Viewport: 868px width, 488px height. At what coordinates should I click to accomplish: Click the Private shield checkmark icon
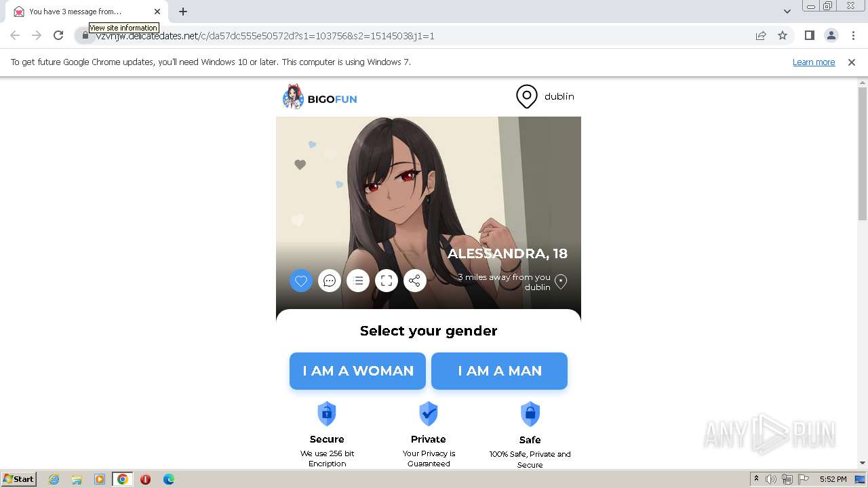click(429, 413)
